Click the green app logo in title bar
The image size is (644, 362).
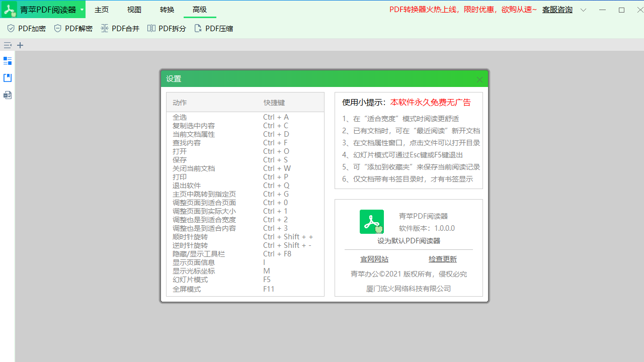point(9,9)
